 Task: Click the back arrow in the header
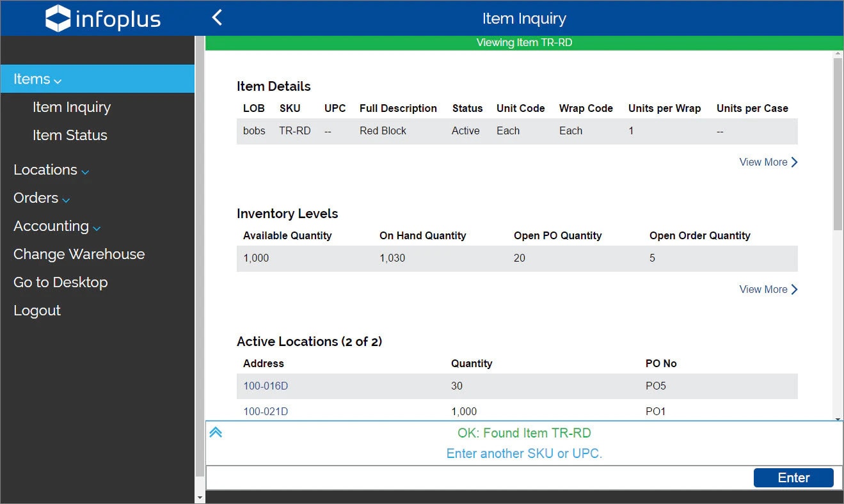click(x=216, y=19)
